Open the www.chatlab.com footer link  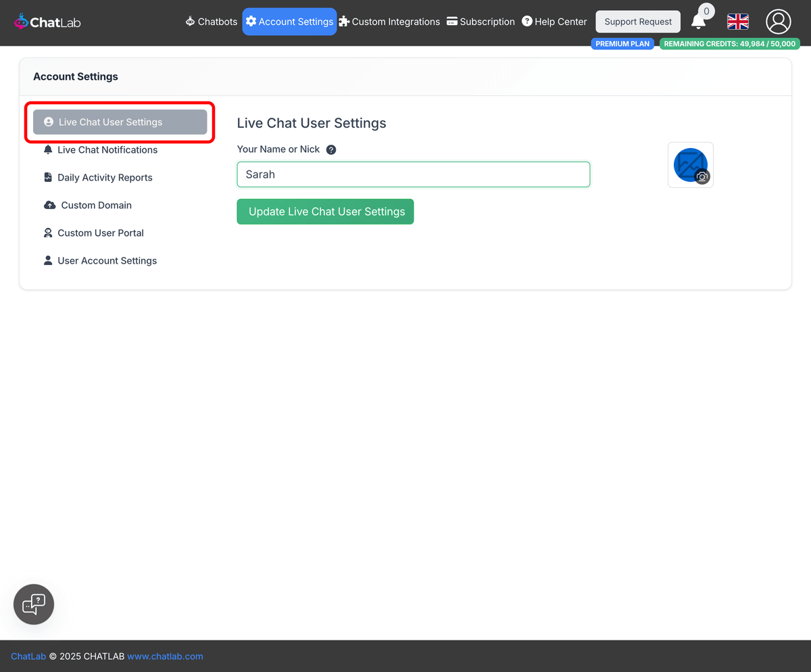pos(165,656)
